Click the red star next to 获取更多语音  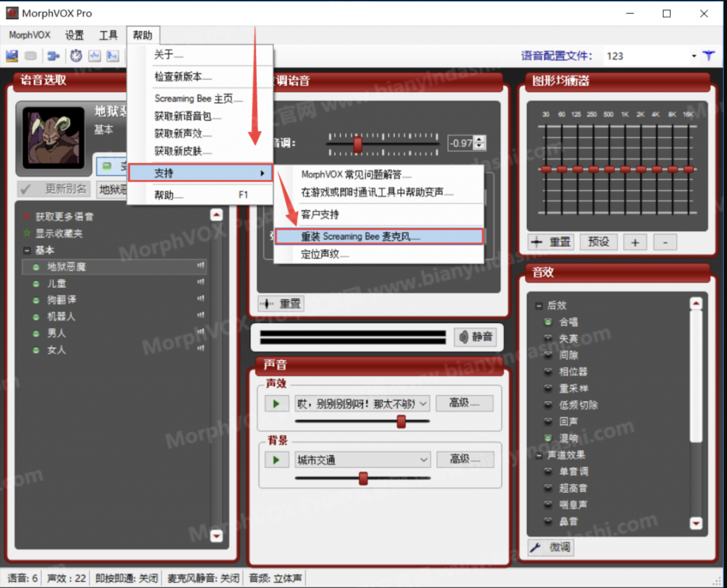(27, 217)
